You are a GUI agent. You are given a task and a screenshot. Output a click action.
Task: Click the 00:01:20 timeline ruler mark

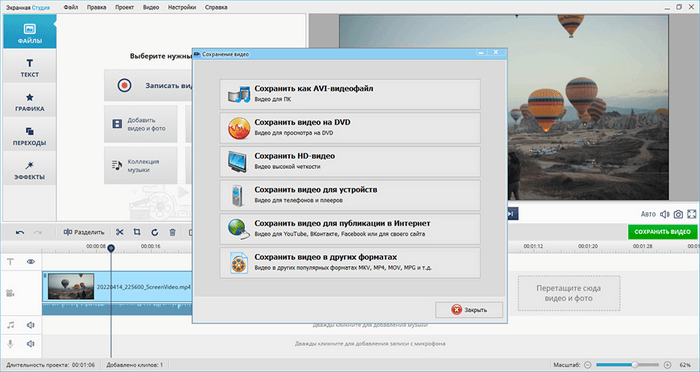pyautogui.click(x=588, y=246)
